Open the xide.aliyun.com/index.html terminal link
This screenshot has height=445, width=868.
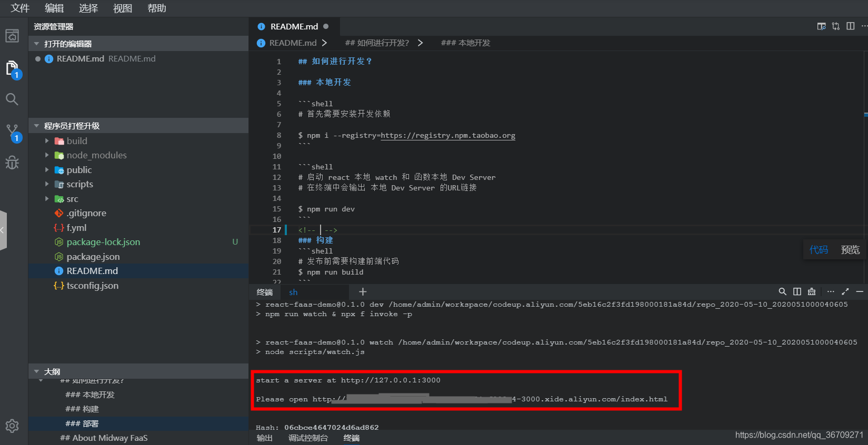click(490, 399)
